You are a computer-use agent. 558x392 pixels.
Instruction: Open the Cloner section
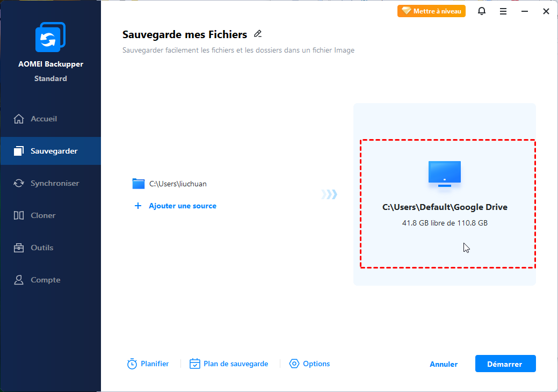pos(50,215)
